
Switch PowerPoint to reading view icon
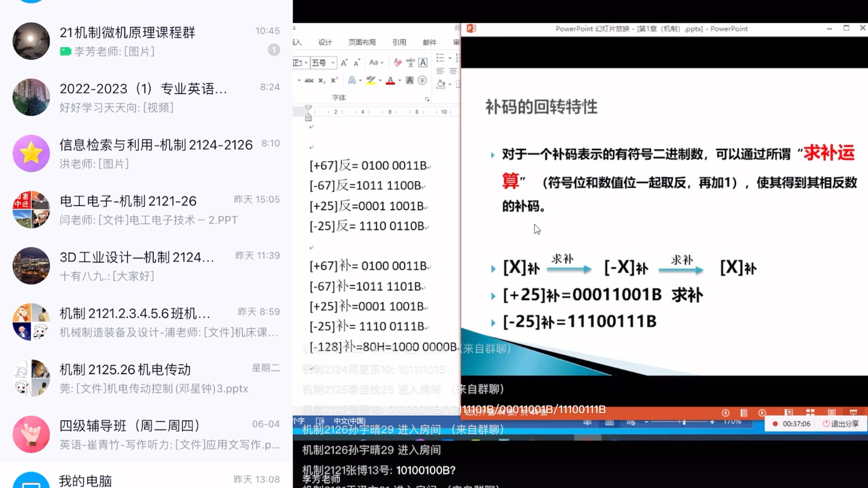click(832, 412)
